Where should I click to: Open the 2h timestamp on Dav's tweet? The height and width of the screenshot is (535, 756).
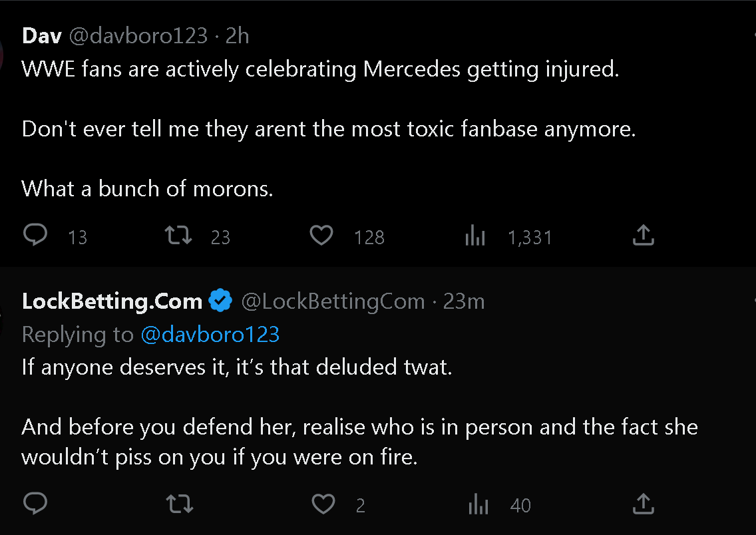coord(238,35)
